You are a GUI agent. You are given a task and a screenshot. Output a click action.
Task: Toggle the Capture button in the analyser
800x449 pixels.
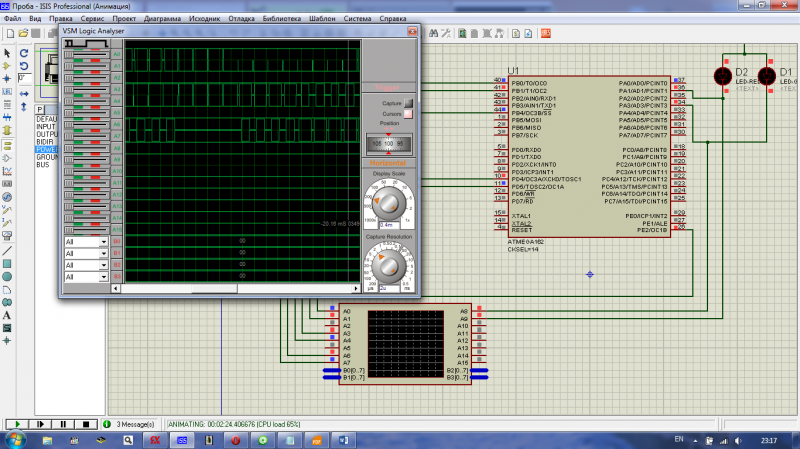pos(408,102)
